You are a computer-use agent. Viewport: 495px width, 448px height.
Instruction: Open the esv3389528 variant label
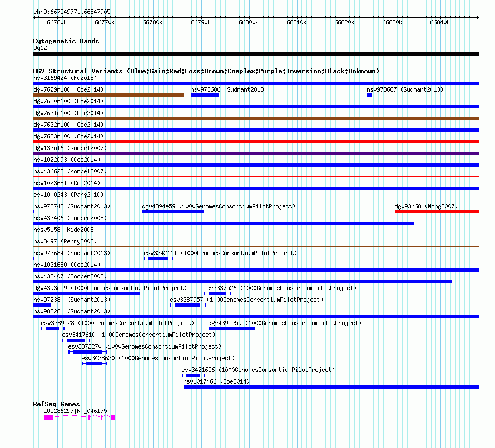[117, 323]
